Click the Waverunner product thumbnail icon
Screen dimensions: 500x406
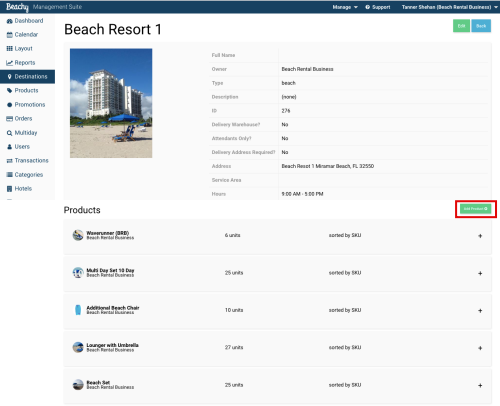78,235
